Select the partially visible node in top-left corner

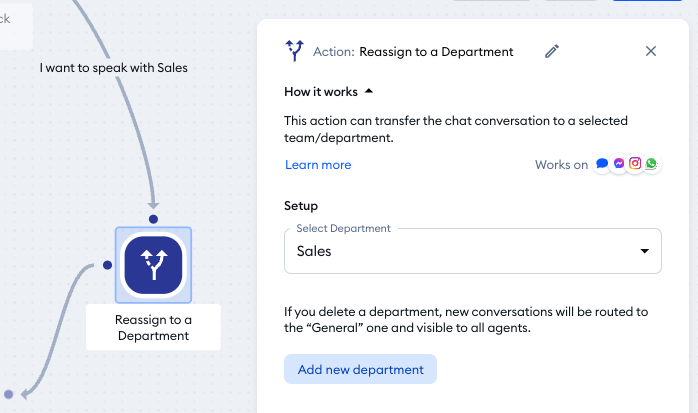click(x=14, y=25)
